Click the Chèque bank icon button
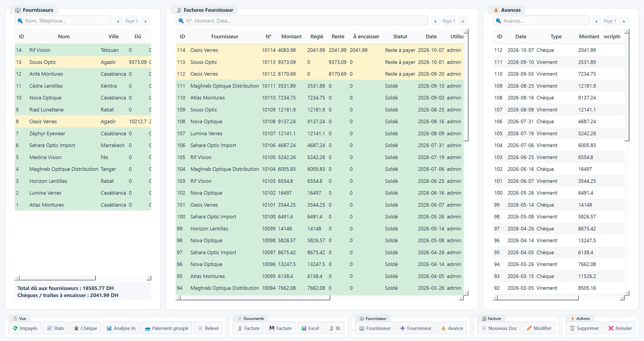This screenshot has height=341, width=644. pos(85,328)
